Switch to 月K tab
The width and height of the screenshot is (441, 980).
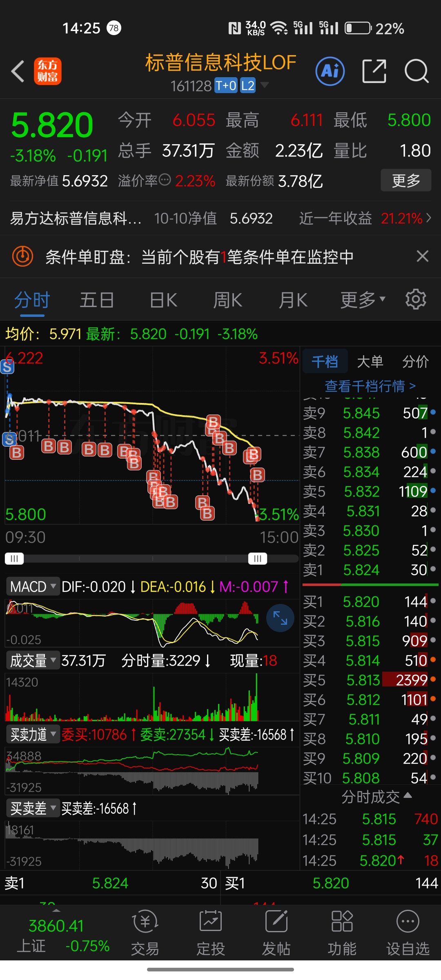tap(293, 300)
